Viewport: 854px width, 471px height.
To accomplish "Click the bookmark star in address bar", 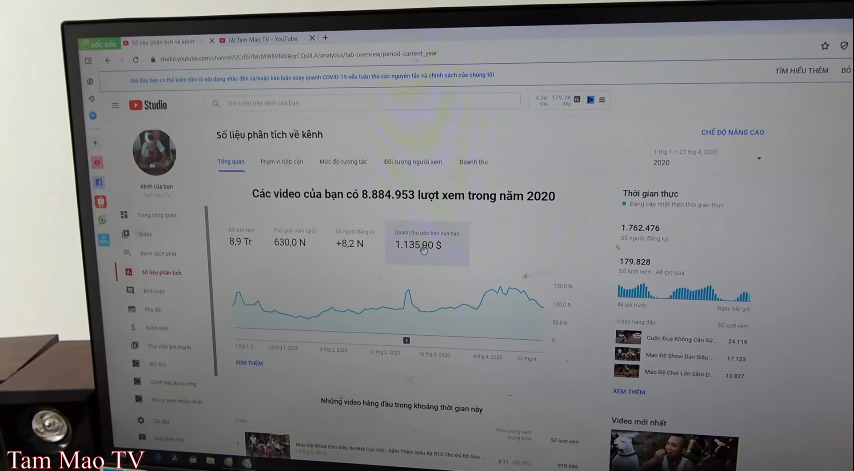I will click(x=824, y=46).
